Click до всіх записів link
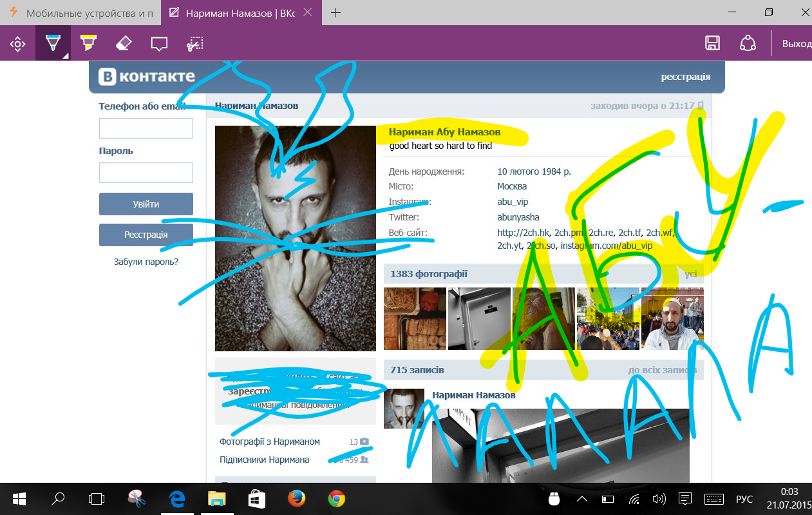Viewport: 812px width, 515px height. click(663, 370)
